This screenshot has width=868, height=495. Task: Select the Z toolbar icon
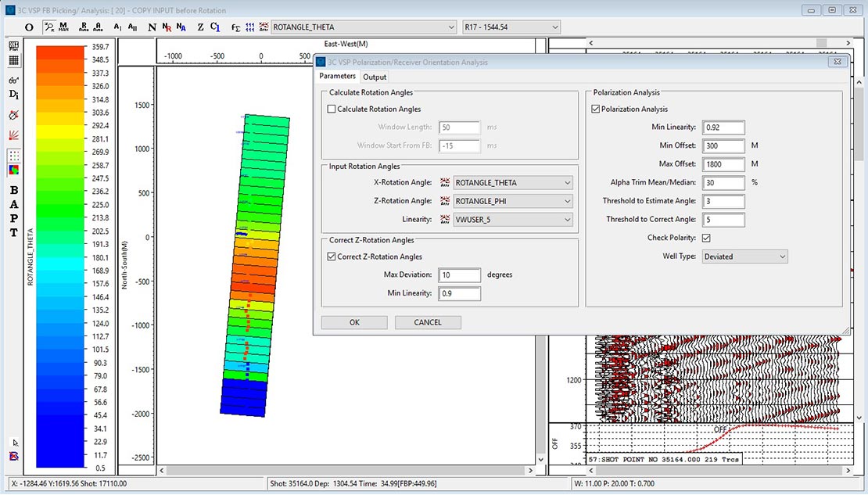[x=199, y=27]
